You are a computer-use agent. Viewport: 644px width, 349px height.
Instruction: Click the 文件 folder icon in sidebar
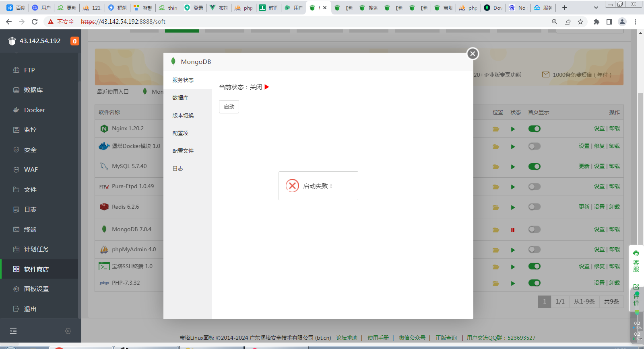point(16,189)
